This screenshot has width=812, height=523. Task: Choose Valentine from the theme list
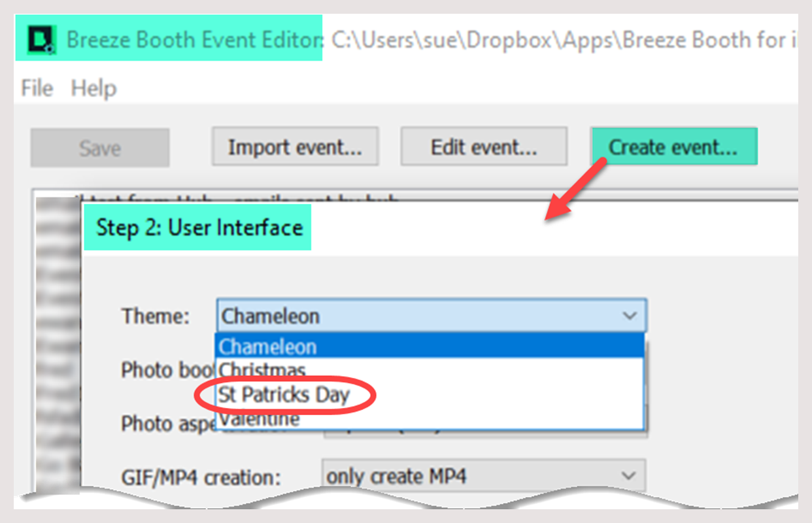(430, 418)
